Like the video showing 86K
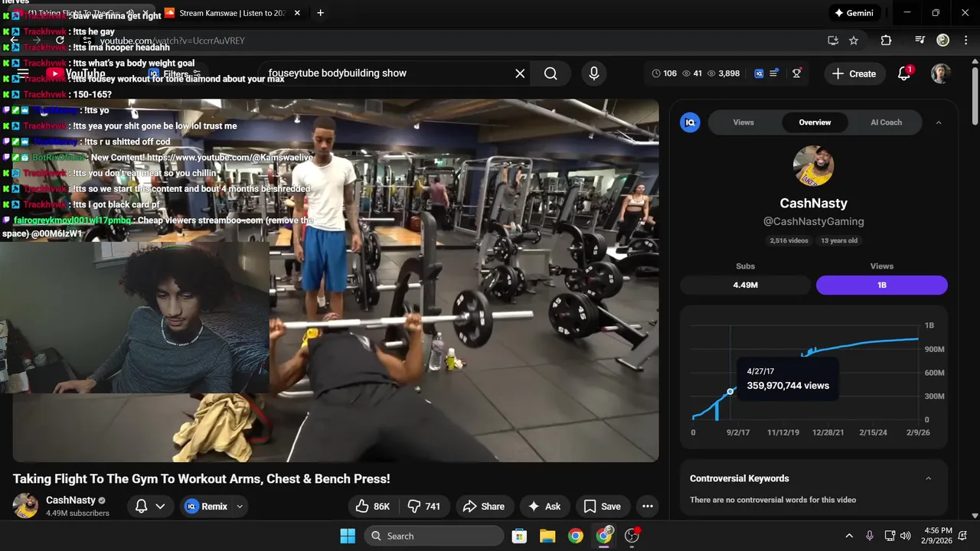Screen dimensions: 980x551 pos(373,506)
